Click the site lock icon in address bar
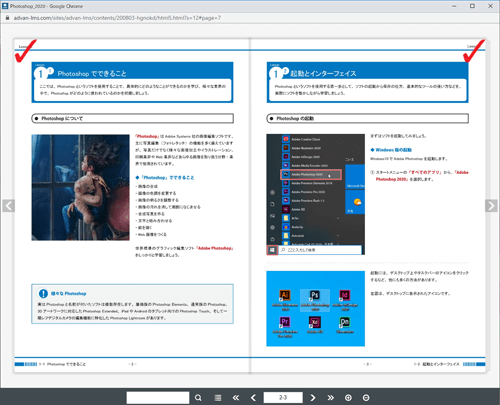This screenshot has width=500, height=405. click(8, 18)
